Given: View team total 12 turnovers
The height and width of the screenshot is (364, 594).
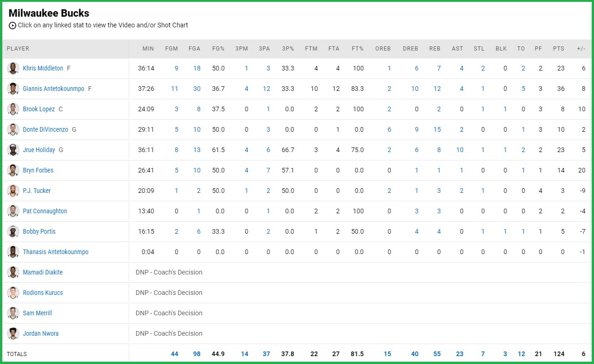Looking at the screenshot, I should point(521,354).
